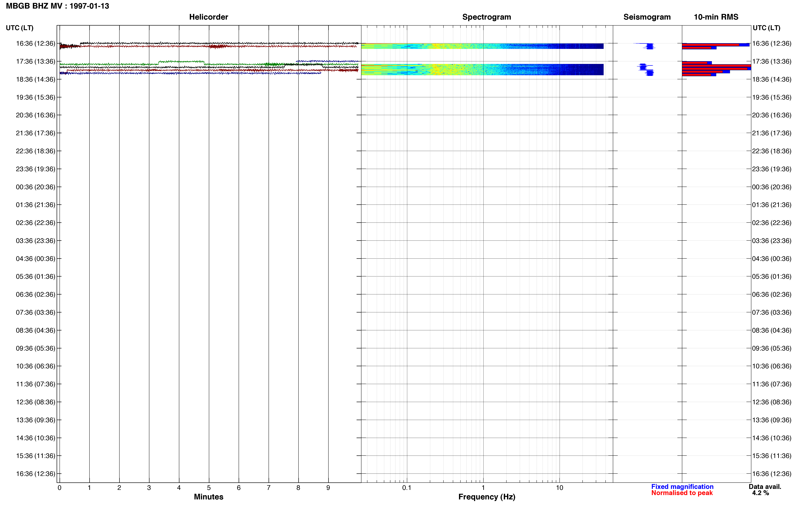
Task: Click the left '05:36 (01:36)' time label
Action: 36,277
